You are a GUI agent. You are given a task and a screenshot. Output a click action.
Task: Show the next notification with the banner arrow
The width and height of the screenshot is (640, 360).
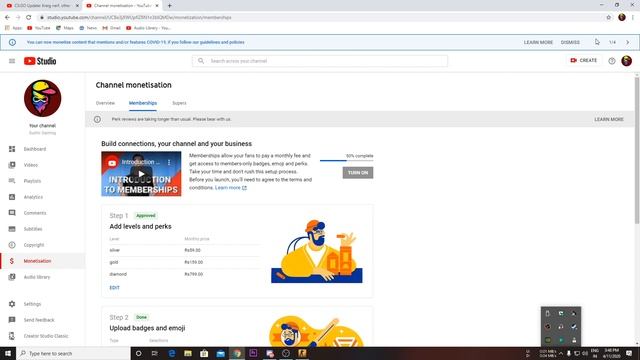[x=627, y=42]
